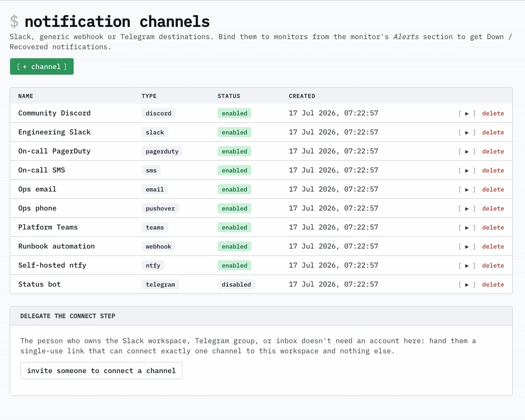The width and height of the screenshot is (525, 420).
Task: Click the telegram type badge
Action: (160, 285)
